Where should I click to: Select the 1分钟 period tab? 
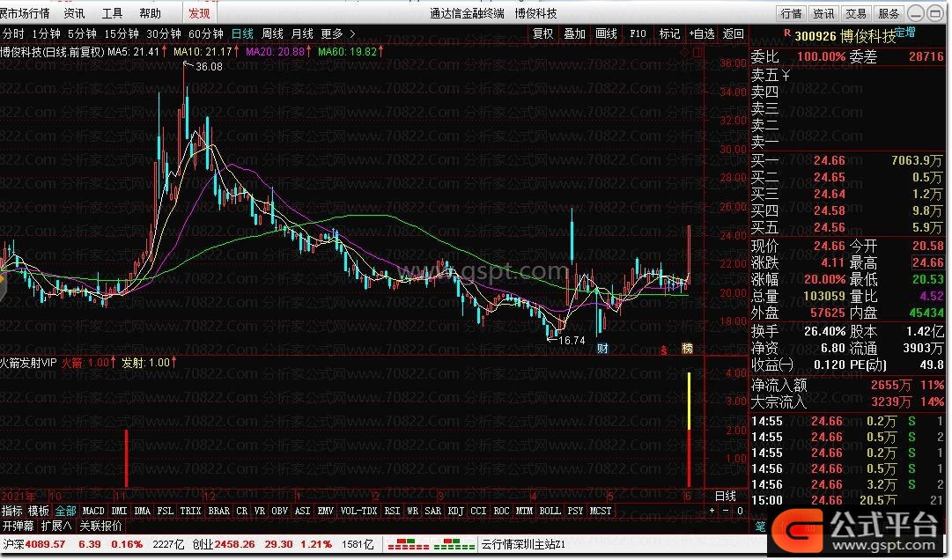click(x=46, y=34)
